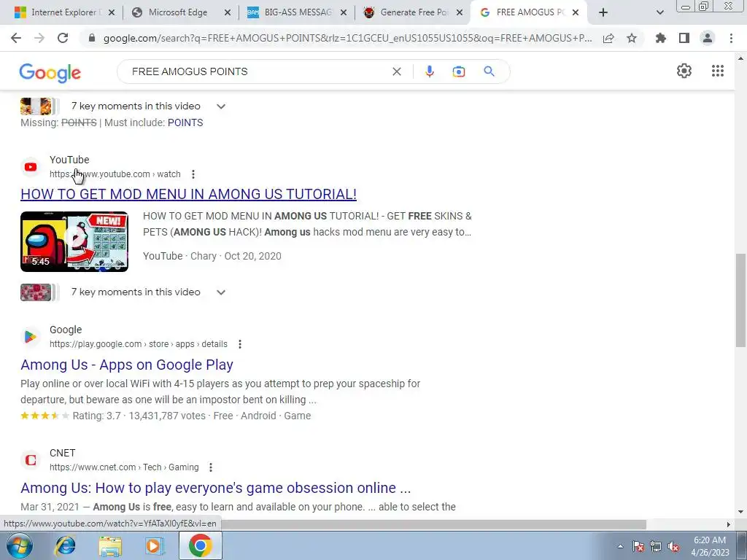747x560 pixels.
Task: Click the padlock site info icon
Action: [92, 38]
